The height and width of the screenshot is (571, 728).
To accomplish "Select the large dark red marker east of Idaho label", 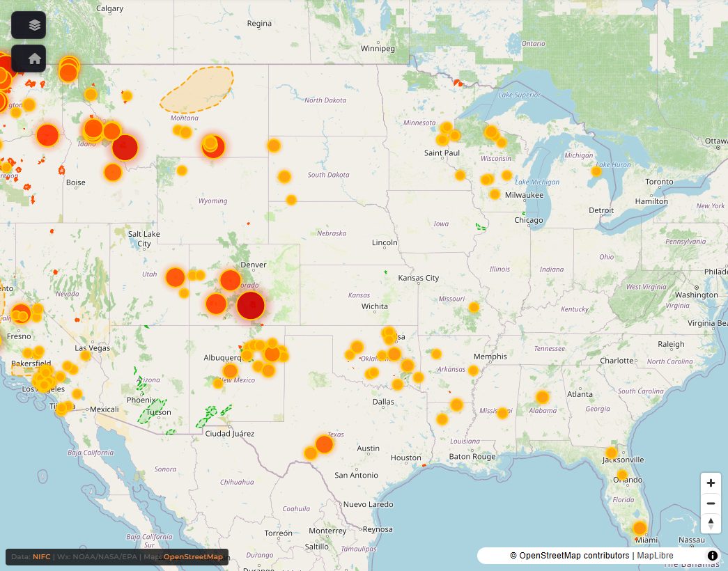I will pos(125,148).
